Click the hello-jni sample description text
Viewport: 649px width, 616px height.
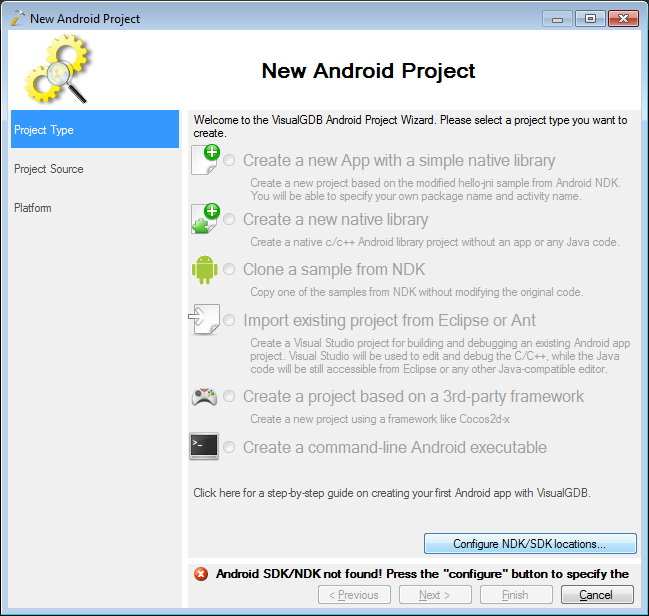[435, 189]
